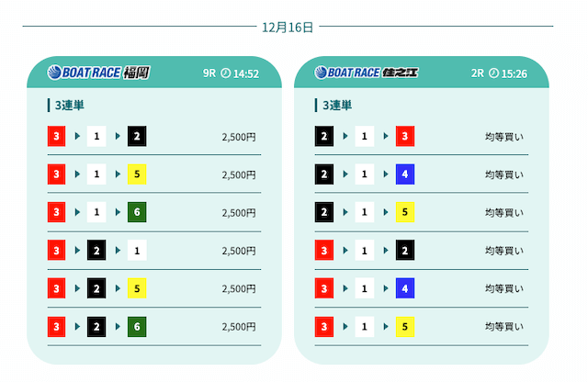Viewport: 588px width, 382px height.
Task: Click the BOAT RACE 福岡 logo
Action: pos(98,73)
